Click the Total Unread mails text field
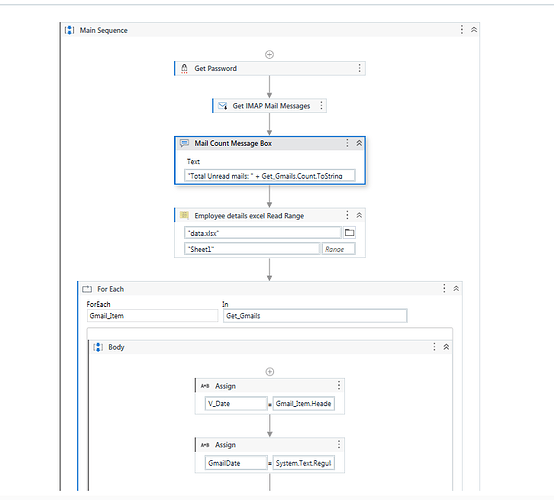The width and height of the screenshot is (554, 500). (270, 176)
